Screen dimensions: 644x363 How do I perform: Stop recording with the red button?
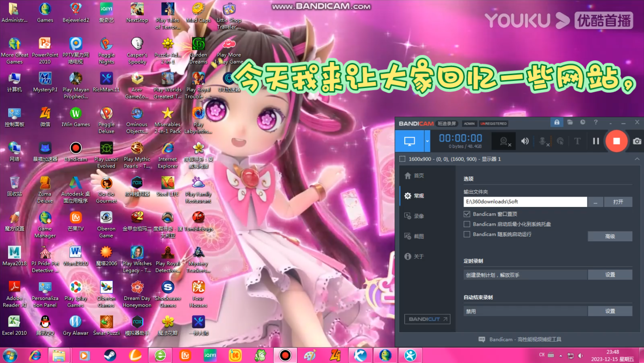click(x=617, y=141)
